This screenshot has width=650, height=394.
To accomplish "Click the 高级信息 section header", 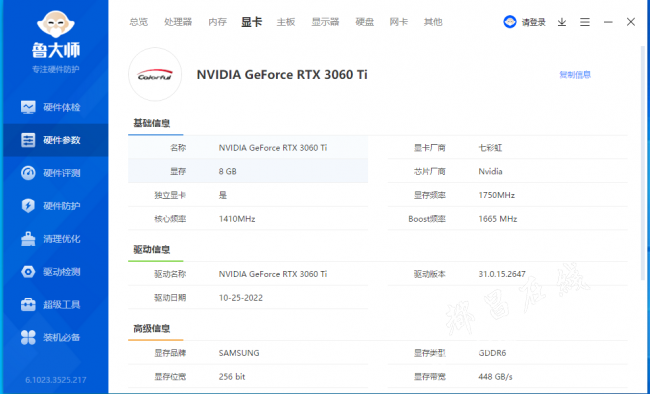I will [152, 329].
